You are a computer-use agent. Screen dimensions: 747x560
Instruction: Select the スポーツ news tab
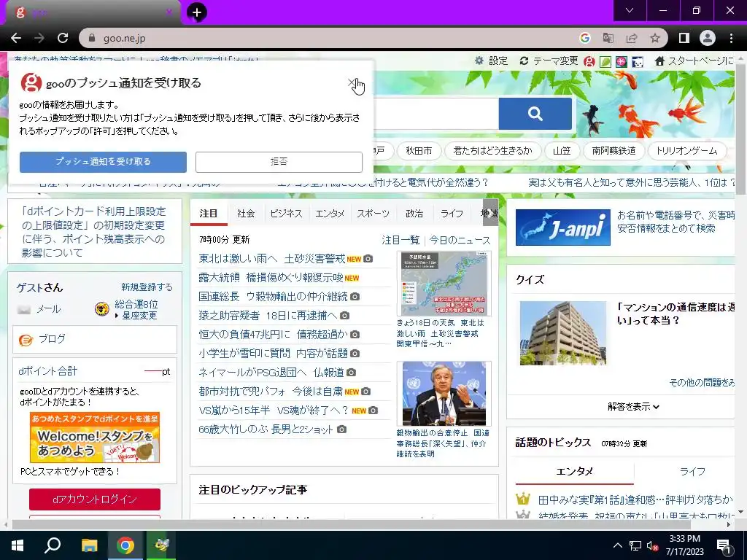click(x=373, y=214)
